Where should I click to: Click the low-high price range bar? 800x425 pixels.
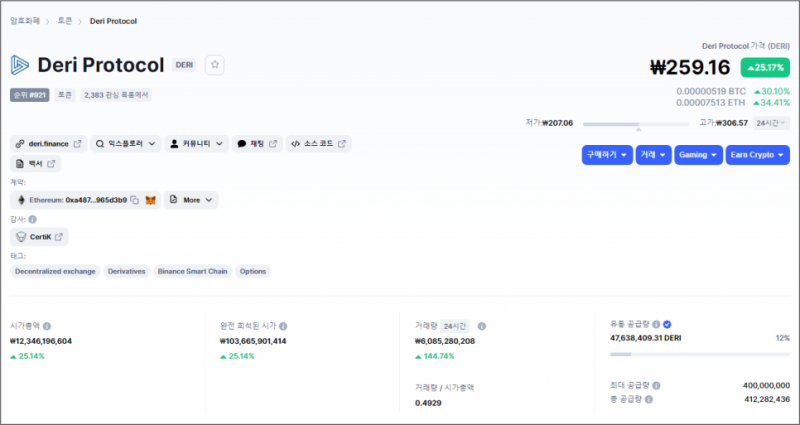pyautogui.click(x=636, y=124)
